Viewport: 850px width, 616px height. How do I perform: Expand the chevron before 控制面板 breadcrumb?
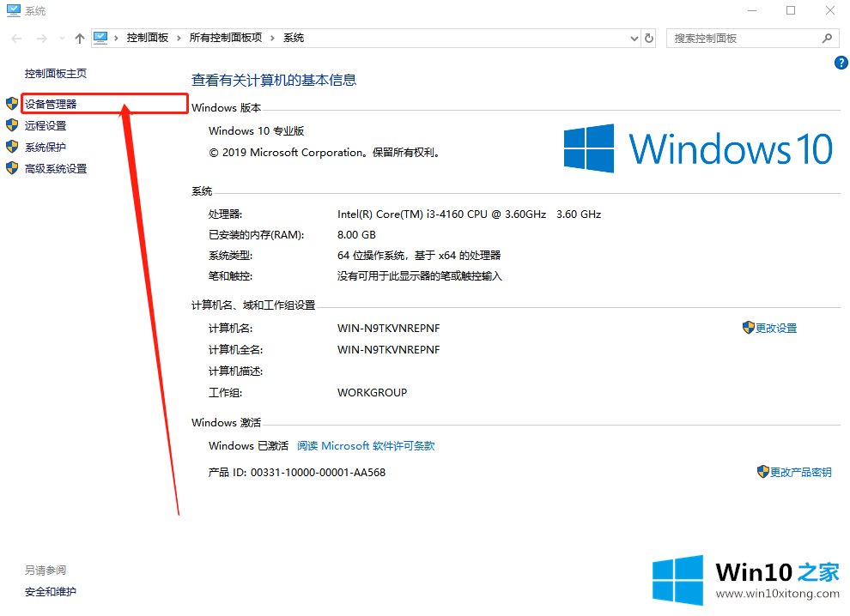(117, 38)
